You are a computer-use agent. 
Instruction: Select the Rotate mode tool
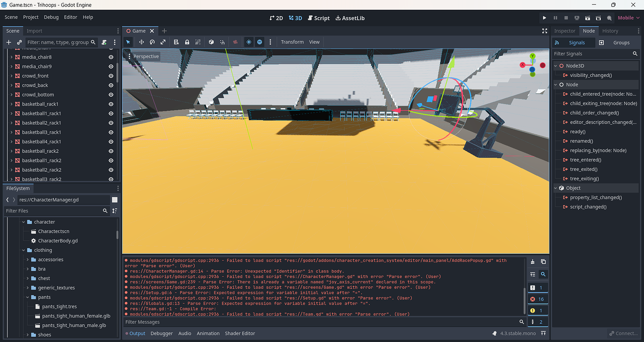click(152, 42)
